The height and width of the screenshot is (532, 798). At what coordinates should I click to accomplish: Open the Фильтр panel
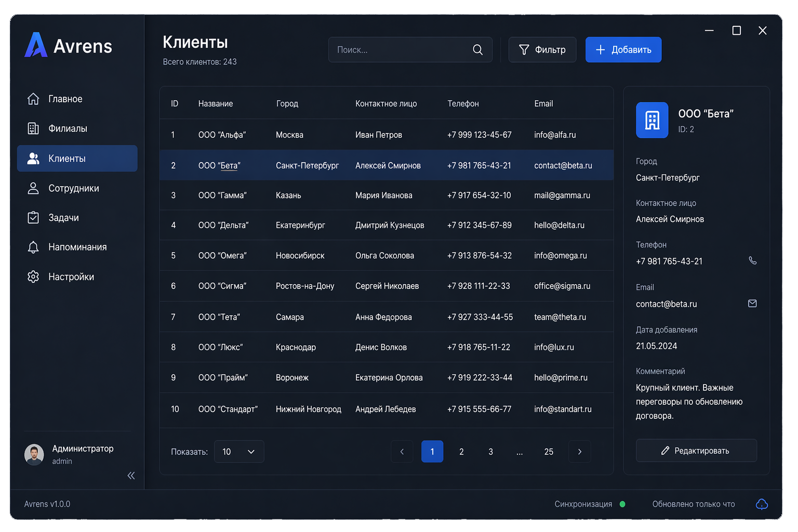pyautogui.click(x=542, y=49)
